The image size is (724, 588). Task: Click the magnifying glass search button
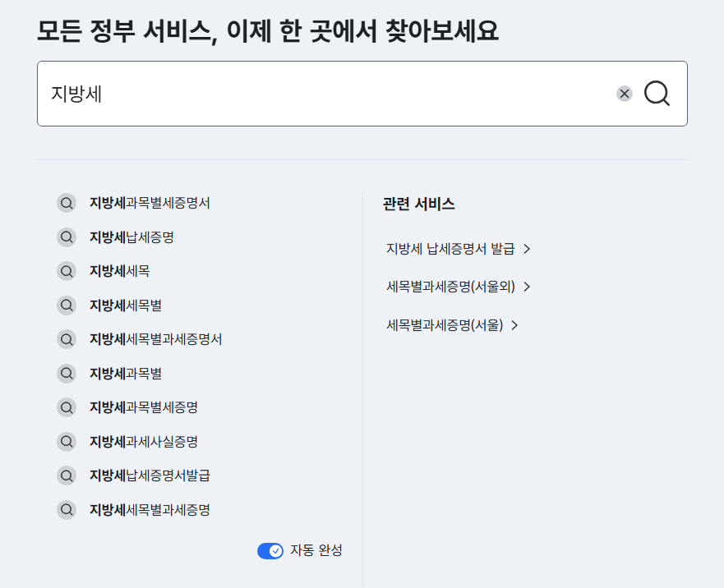657,94
